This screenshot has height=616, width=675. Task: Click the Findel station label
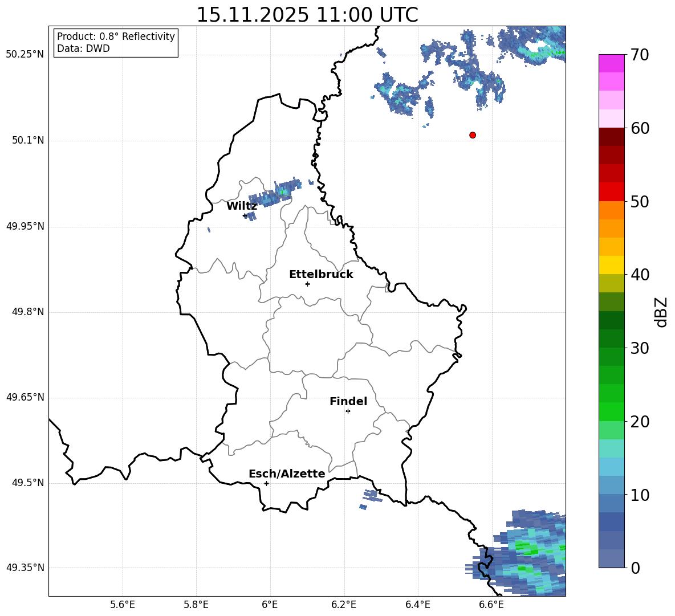[x=348, y=401]
